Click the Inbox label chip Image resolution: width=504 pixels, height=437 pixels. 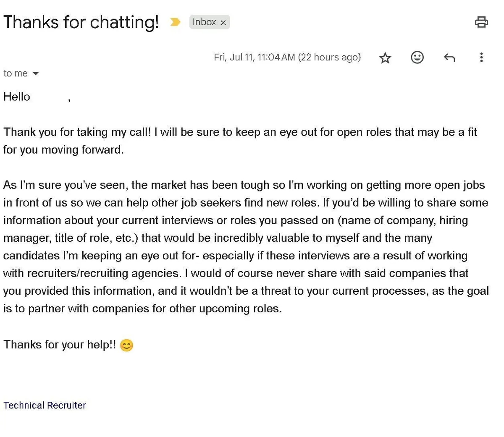click(204, 22)
